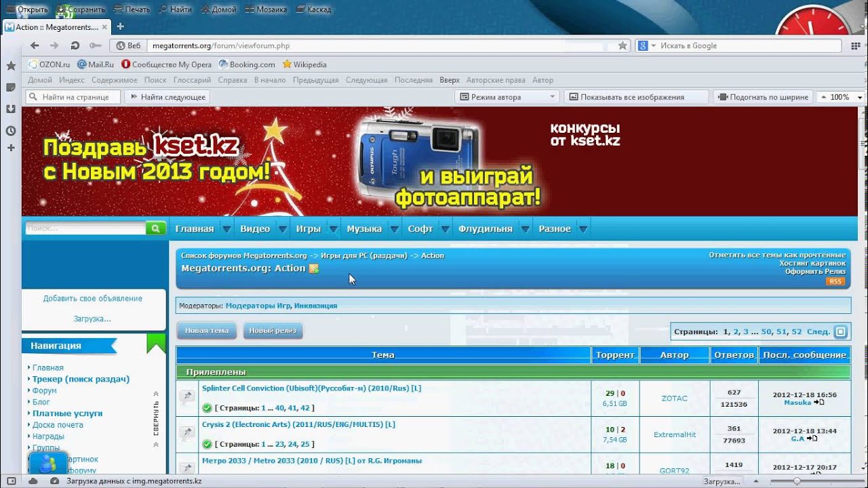Open Трекер (поиск раздач) navigation link

coord(81,379)
